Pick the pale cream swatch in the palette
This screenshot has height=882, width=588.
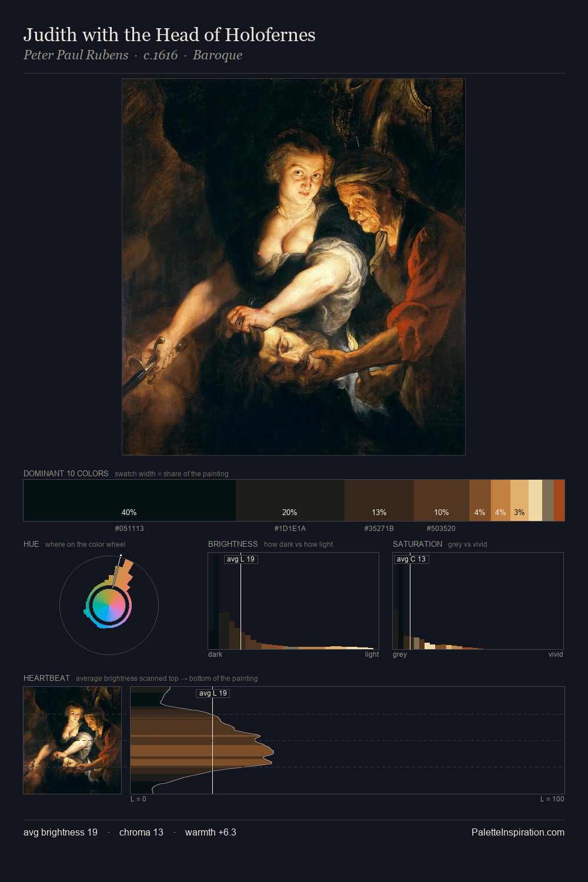pos(535,500)
